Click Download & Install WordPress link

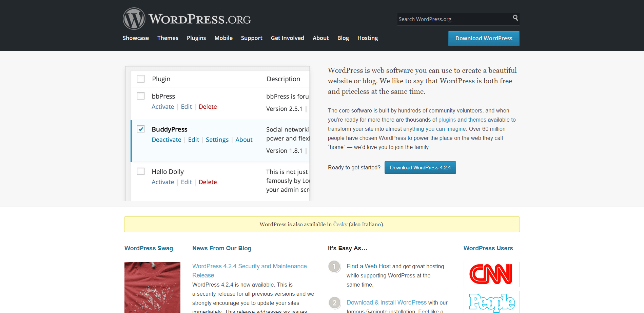[x=387, y=302]
